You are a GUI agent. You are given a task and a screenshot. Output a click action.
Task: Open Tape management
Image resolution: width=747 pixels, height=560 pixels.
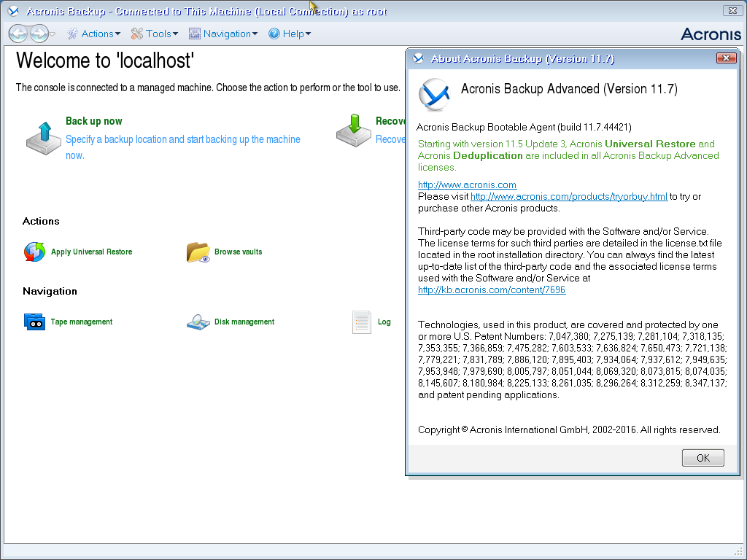point(82,322)
